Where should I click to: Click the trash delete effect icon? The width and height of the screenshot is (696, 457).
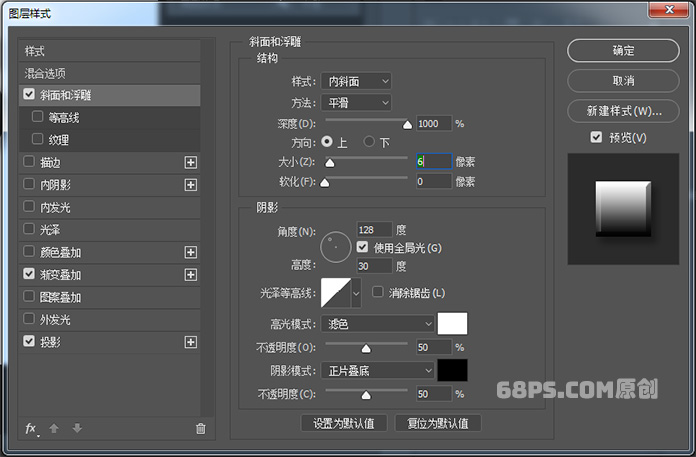point(201,428)
